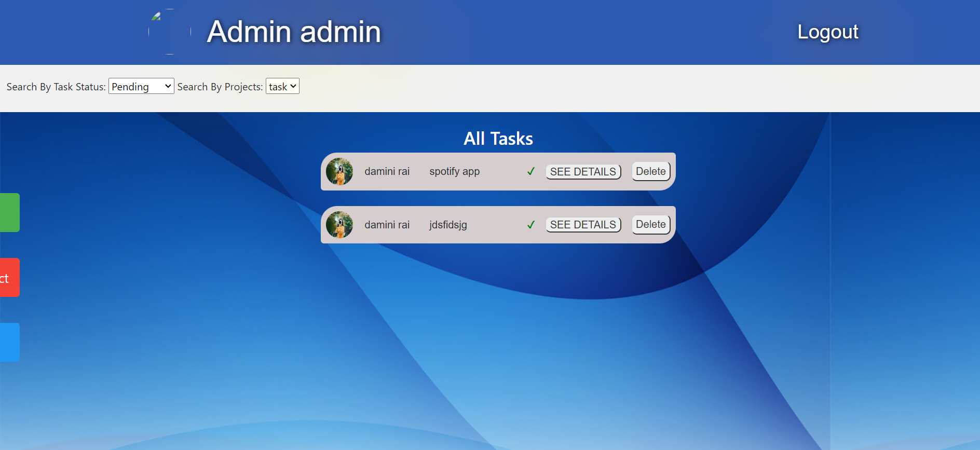Image resolution: width=980 pixels, height=450 pixels.
Task: Click the blue side button on left edge
Action: pos(9,342)
